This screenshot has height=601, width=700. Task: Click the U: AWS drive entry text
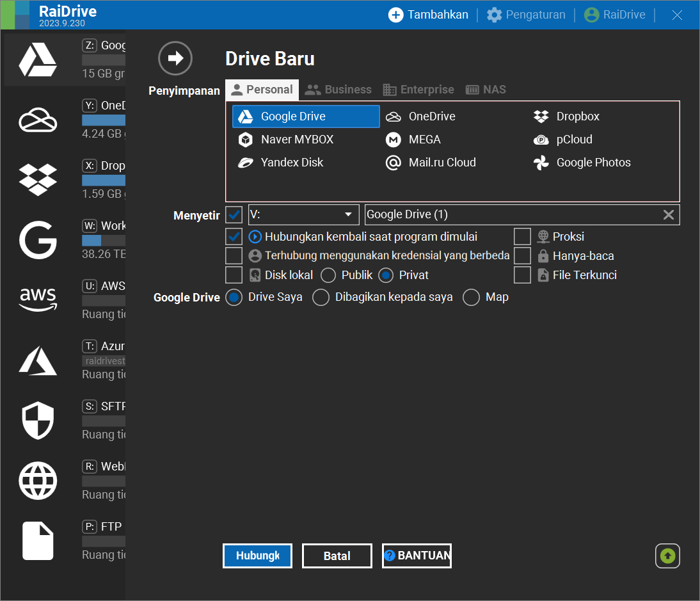point(113,286)
